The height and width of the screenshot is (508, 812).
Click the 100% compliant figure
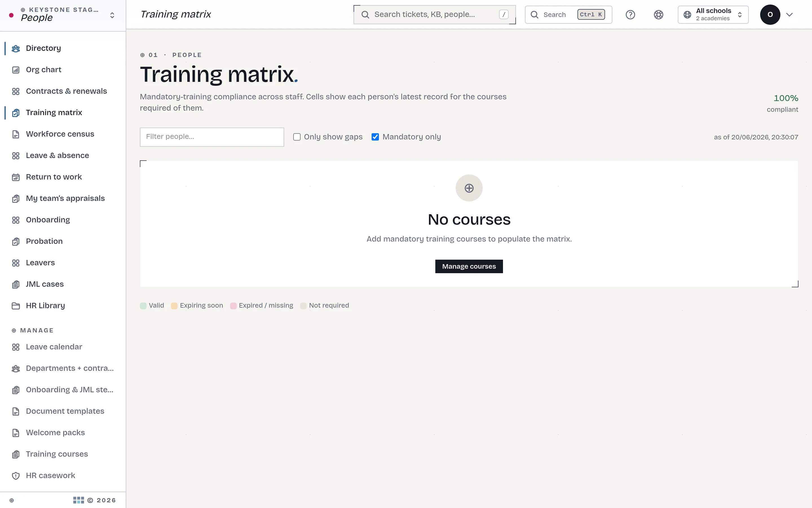point(786,98)
